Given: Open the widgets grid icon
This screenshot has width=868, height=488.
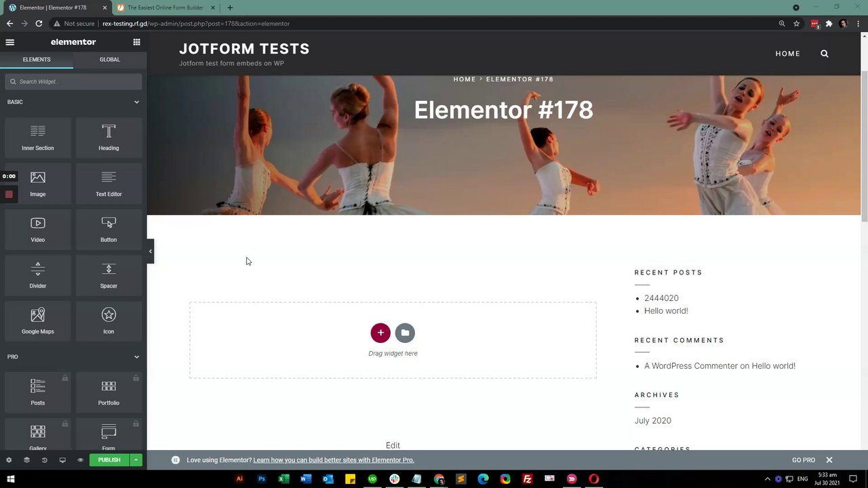Looking at the screenshot, I should [x=136, y=42].
